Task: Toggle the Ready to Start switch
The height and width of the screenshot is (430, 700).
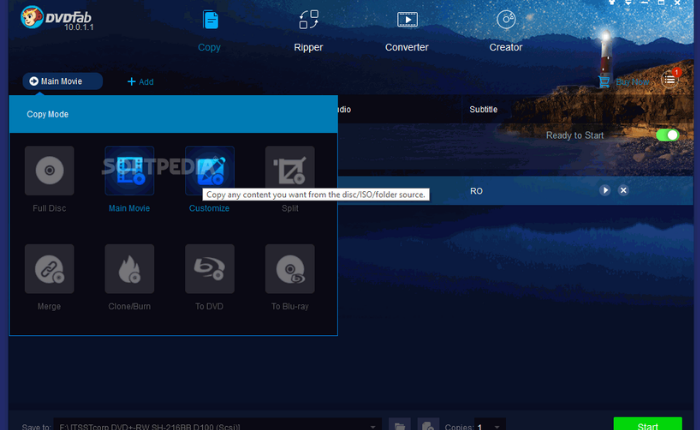Action: [x=667, y=135]
